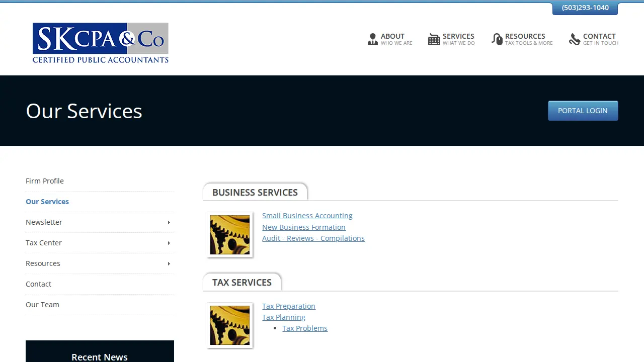The image size is (644, 362).
Task: Expand the Newsletter submenu arrow
Action: (x=169, y=222)
